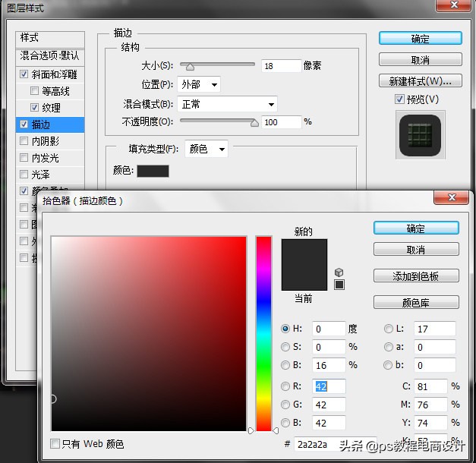Select 样式 in the styles list

(x=50, y=38)
